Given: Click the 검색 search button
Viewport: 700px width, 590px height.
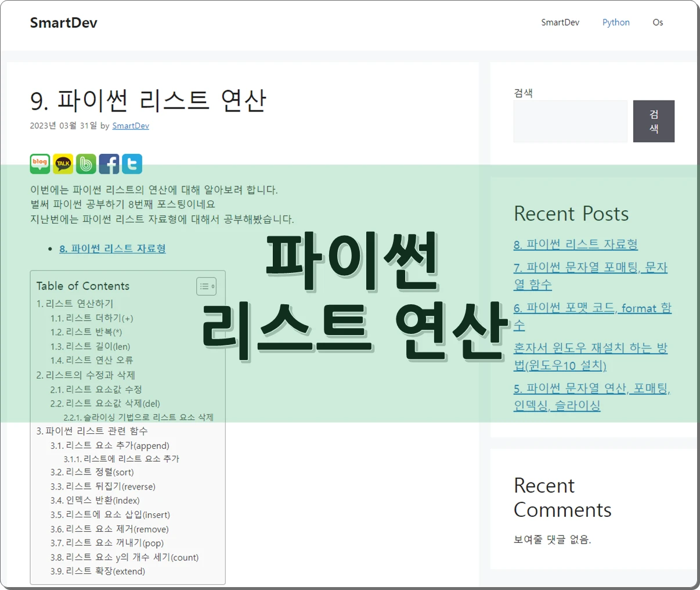Looking at the screenshot, I should tap(654, 121).
